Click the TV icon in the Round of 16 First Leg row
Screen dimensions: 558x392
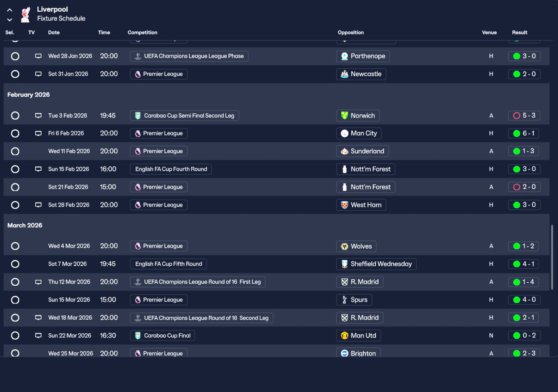pos(38,282)
